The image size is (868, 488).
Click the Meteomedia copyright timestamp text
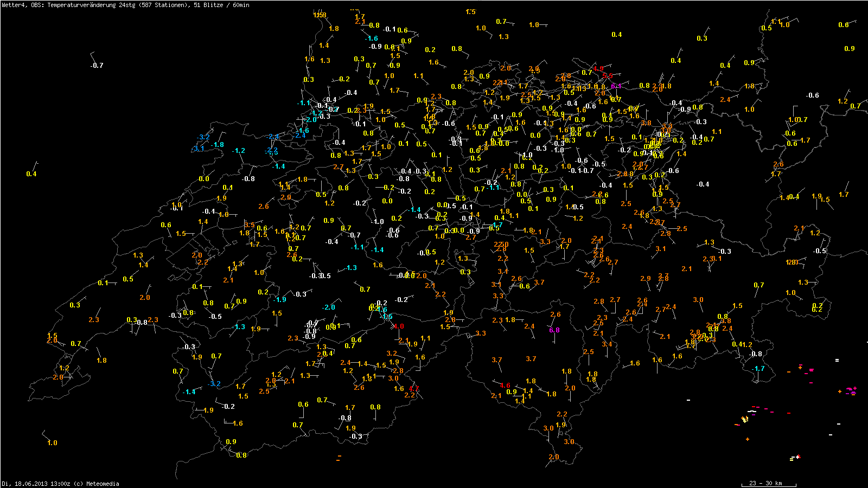[x=60, y=484]
